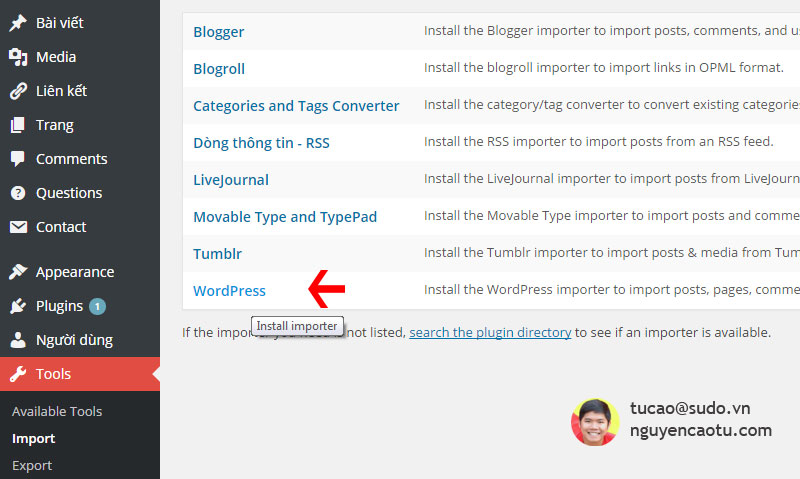Click the Tumblr importer description text
The height and width of the screenshot is (479, 800).
pyautogui.click(x=612, y=253)
